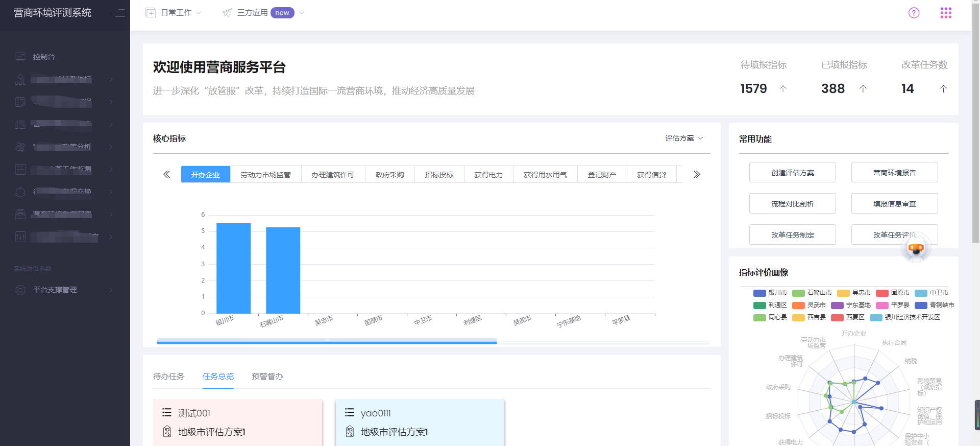The image size is (980, 446).
Task: Toggle 中卫市 legend in radar chart
Action: 932,293
